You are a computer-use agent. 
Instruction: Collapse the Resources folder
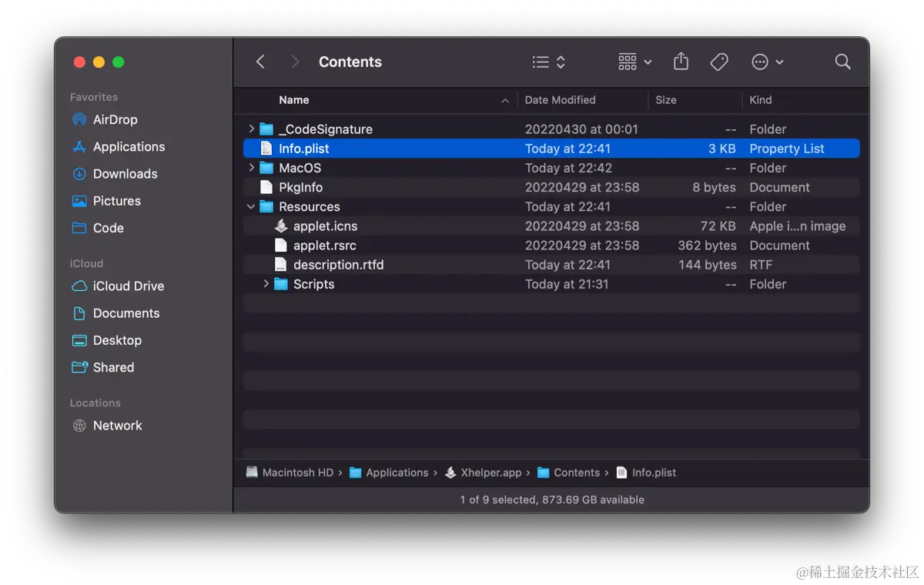(250, 206)
